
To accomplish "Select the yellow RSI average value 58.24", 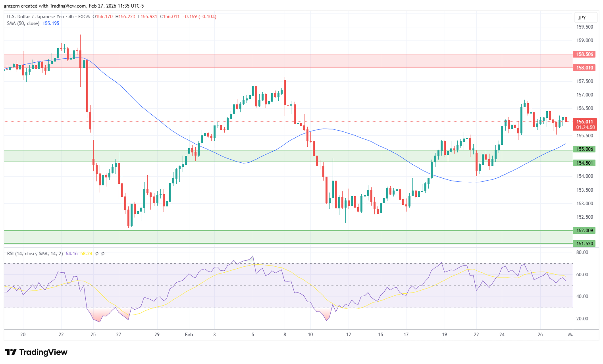I will point(86,254).
